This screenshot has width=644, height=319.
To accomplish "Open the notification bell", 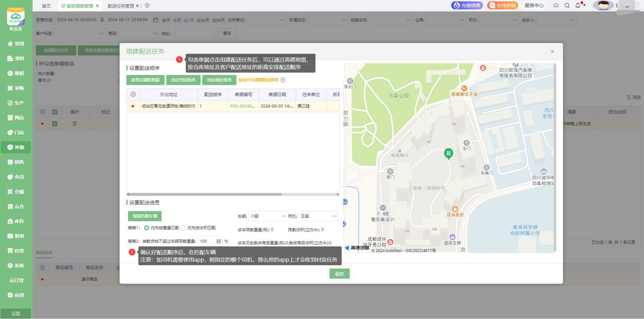I will click(578, 5).
